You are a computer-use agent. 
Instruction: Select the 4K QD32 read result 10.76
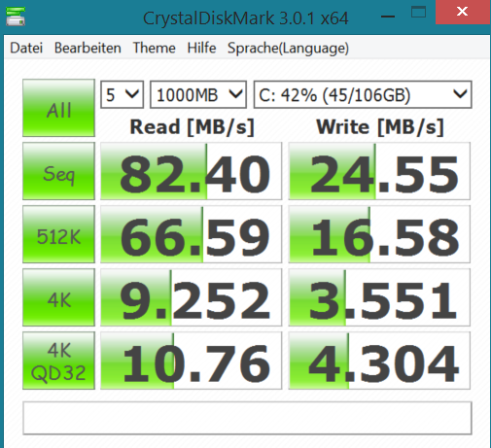[191, 361]
